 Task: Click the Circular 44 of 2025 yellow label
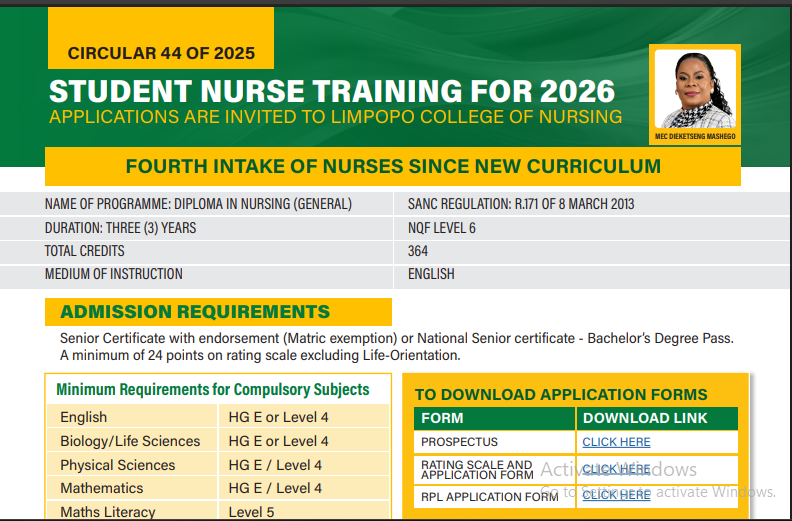pyautogui.click(x=161, y=53)
